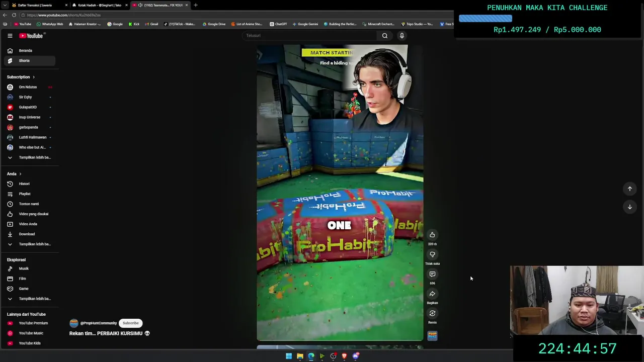This screenshot has height=362, width=644.
Task: Open the Inup Universe channel
Action: point(30,117)
